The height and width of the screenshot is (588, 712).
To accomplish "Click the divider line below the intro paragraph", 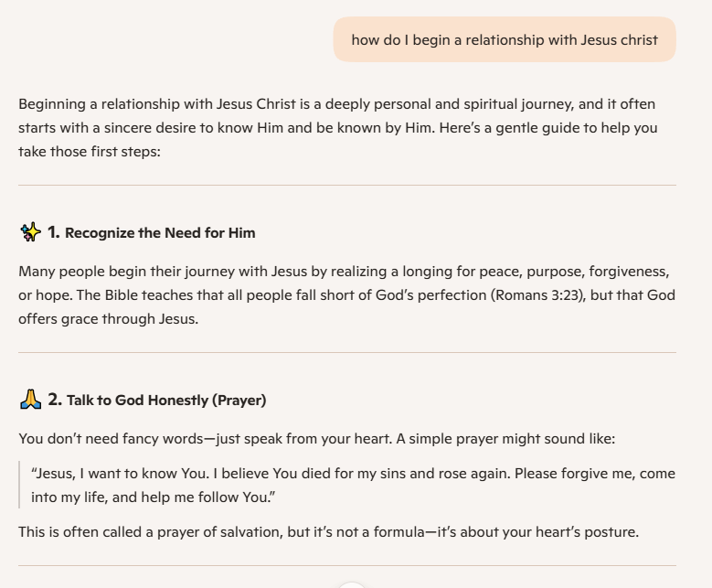I will [347, 185].
